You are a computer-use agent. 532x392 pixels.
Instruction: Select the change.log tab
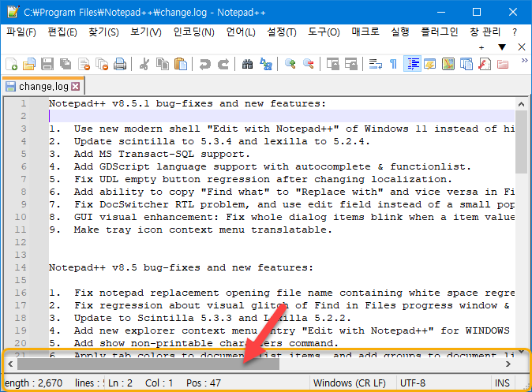pyautogui.click(x=43, y=87)
